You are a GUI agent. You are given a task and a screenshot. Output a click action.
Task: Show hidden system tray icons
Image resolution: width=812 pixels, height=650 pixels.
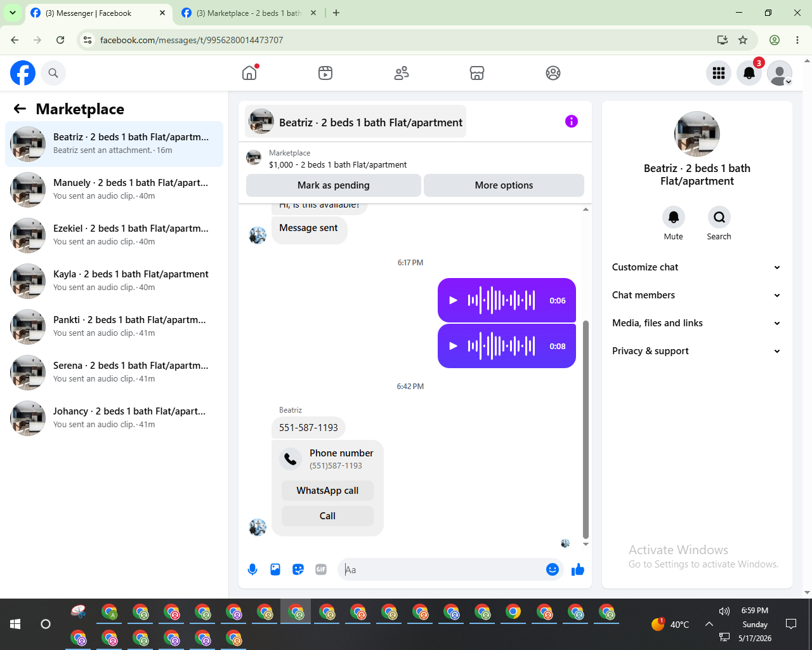click(709, 624)
